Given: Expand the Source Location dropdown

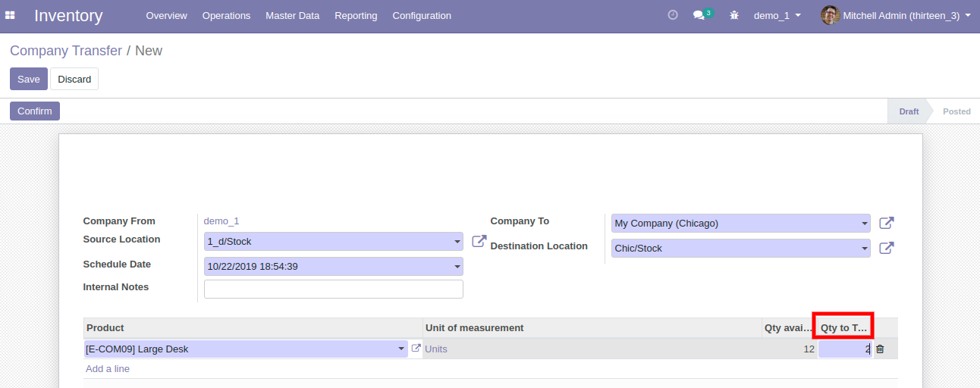Looking at the screenshot, I should (457, 242).
